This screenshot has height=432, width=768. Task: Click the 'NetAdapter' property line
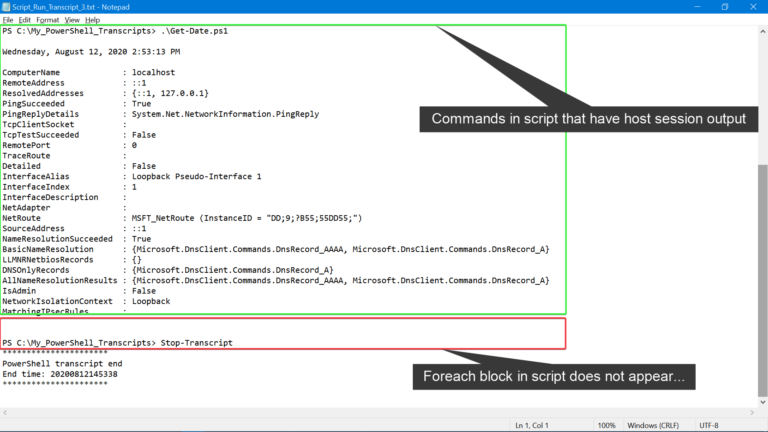(x=65, y=208)
